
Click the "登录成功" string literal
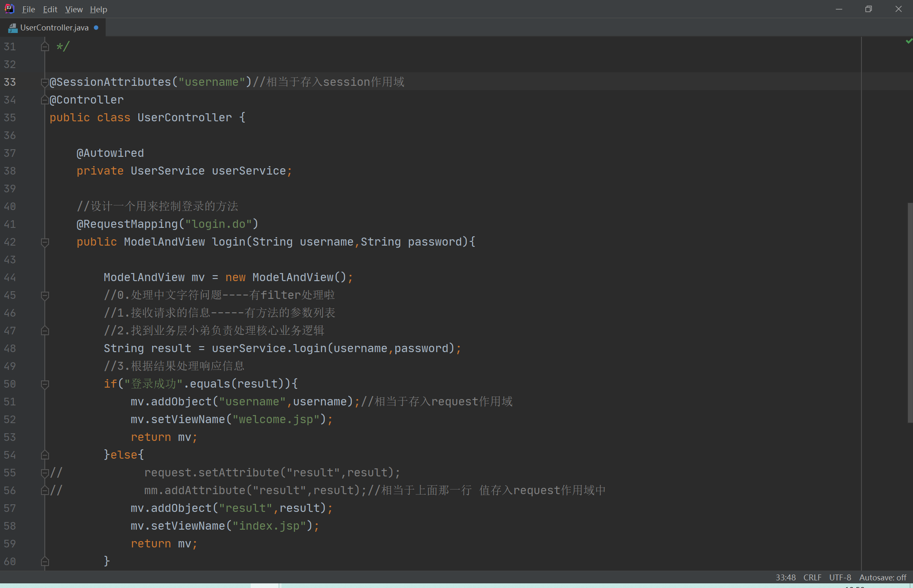(153, 384)
